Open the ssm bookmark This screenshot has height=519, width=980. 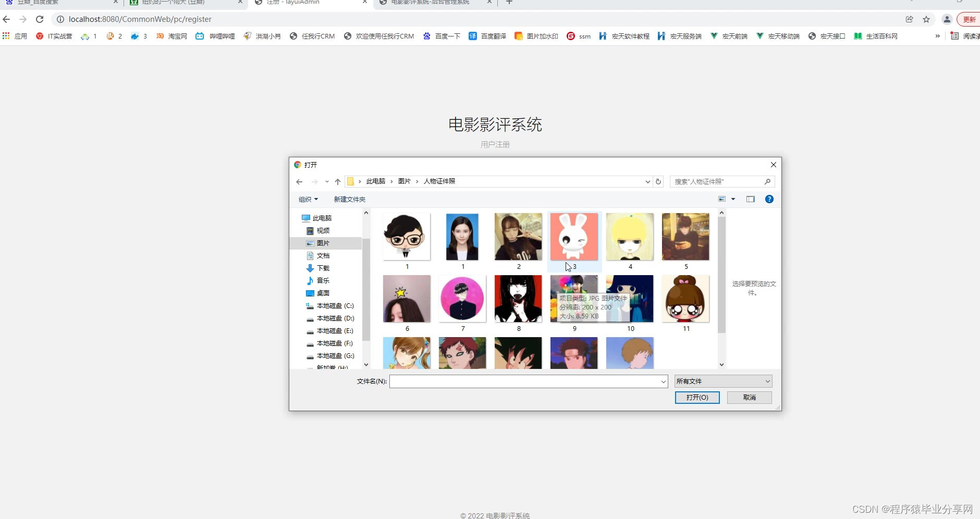tap(579, 36)
